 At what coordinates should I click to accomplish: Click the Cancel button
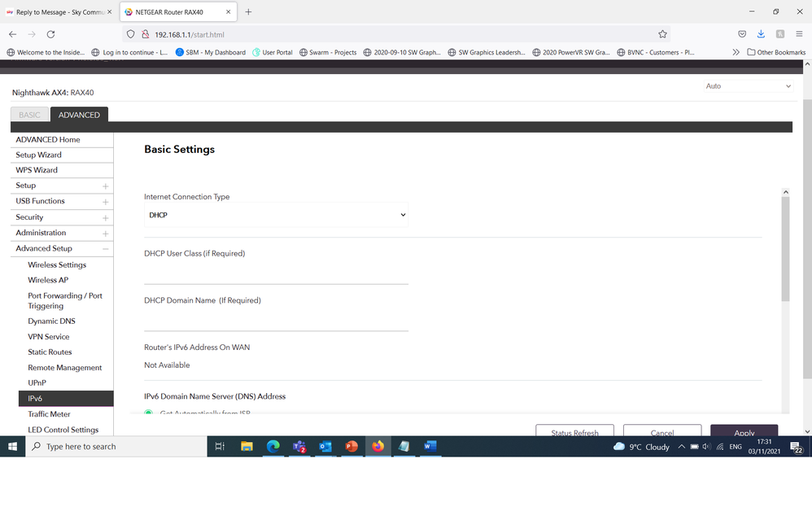coord(662,431)
